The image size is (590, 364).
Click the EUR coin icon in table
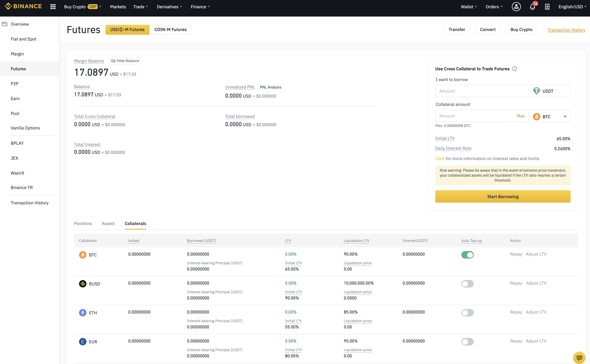(83, 341)
